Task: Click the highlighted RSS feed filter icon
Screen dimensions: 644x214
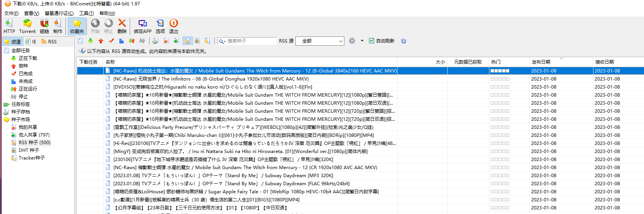Action: coord(187,41)
